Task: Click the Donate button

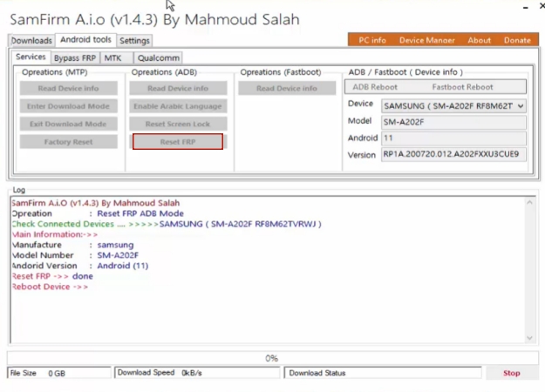Action: coord(517,40)
